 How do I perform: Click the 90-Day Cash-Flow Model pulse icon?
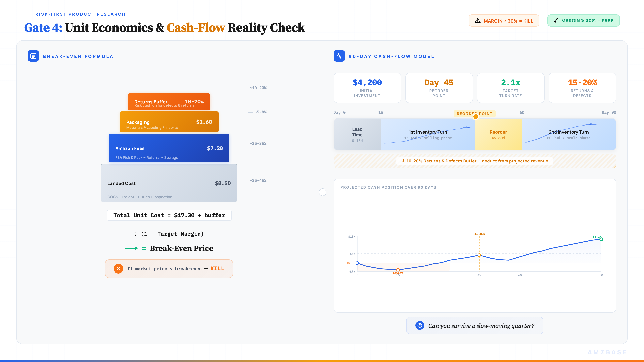click(x=340, y=56)
